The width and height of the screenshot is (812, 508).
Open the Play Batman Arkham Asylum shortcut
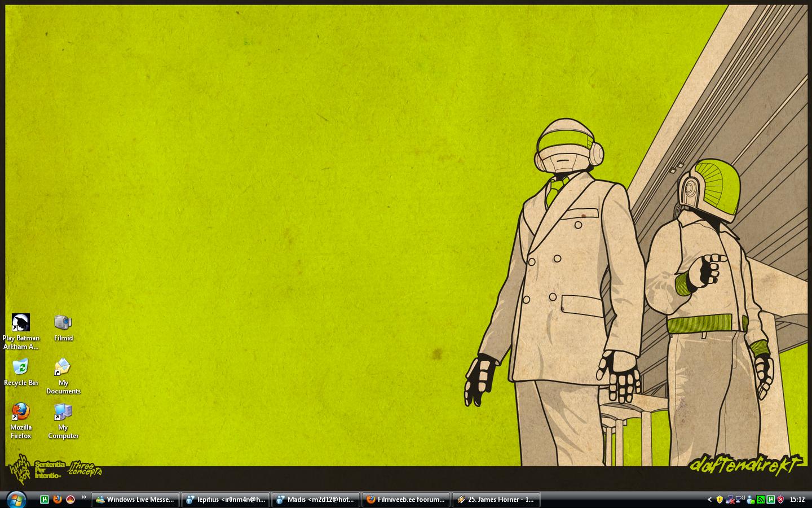(x=21, y=332)
